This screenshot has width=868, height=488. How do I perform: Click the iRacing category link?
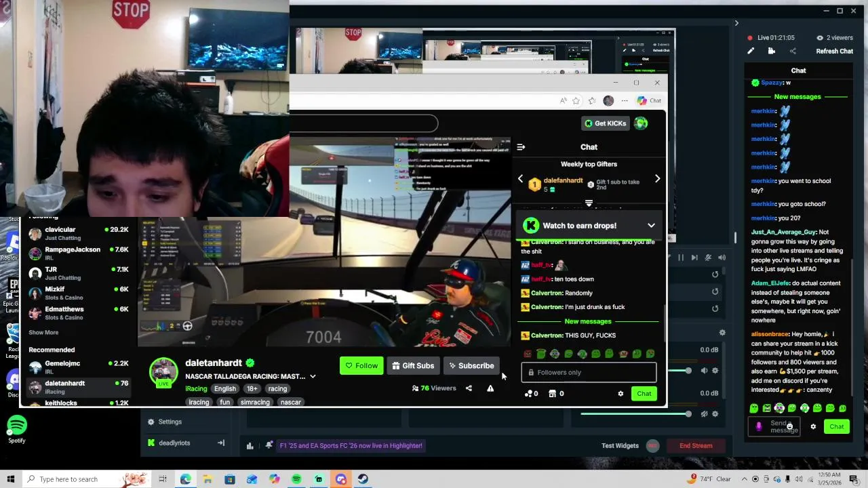pos(196,389)
